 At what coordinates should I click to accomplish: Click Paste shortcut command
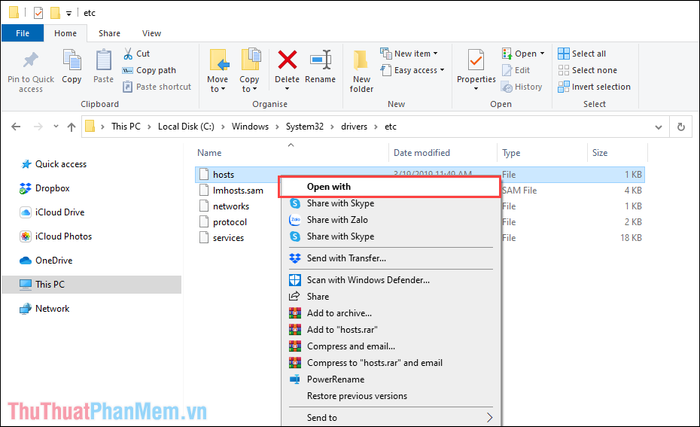[x=157, y=87]
